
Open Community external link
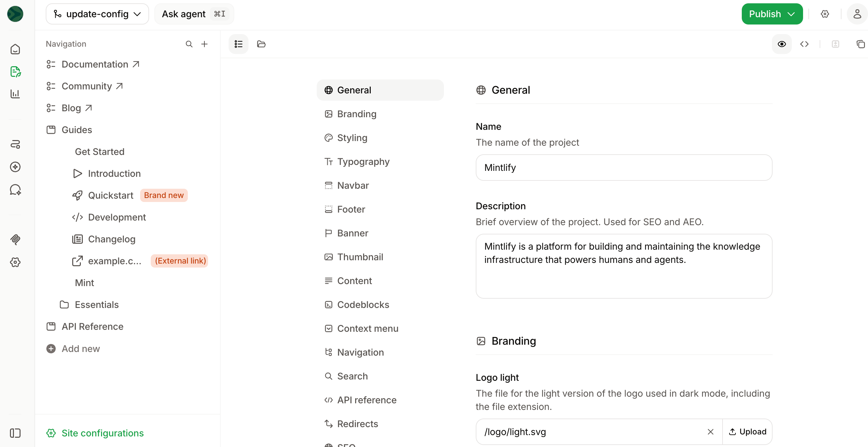click(85, 86)
